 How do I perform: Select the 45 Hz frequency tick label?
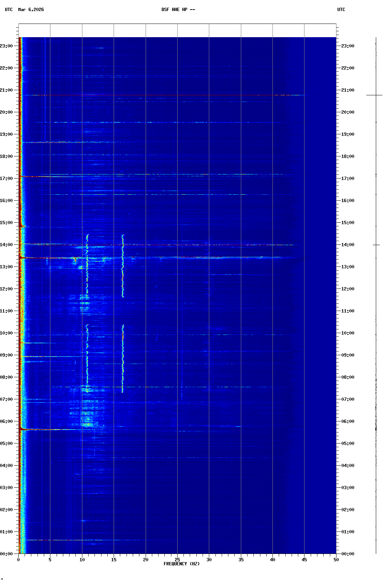point(304,559)
